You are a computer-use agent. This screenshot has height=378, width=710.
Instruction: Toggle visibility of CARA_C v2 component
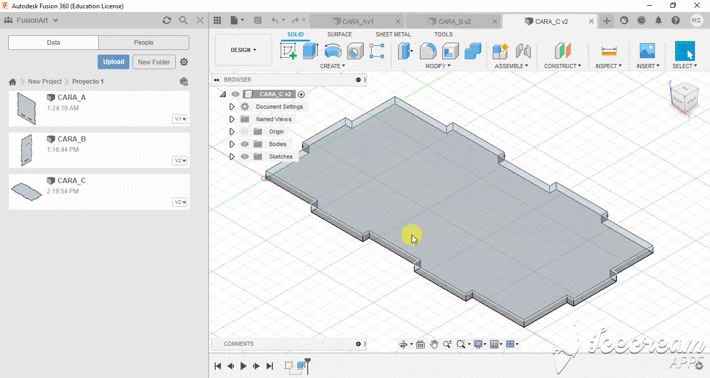coord(235,94)
